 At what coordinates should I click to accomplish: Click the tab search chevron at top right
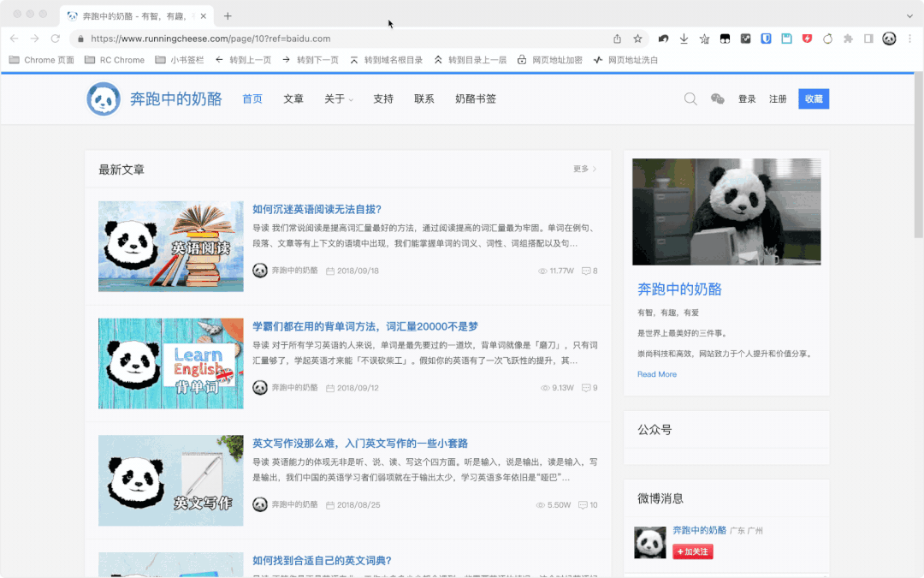pos(909,16)
